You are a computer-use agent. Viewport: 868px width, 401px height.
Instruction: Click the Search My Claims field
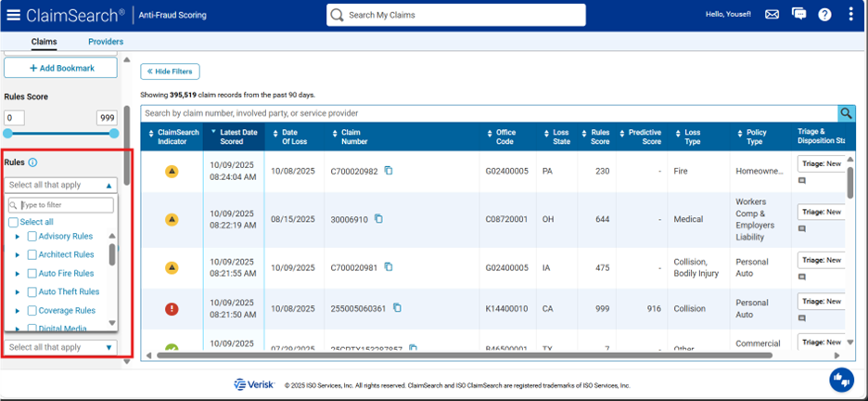point(456,15)
